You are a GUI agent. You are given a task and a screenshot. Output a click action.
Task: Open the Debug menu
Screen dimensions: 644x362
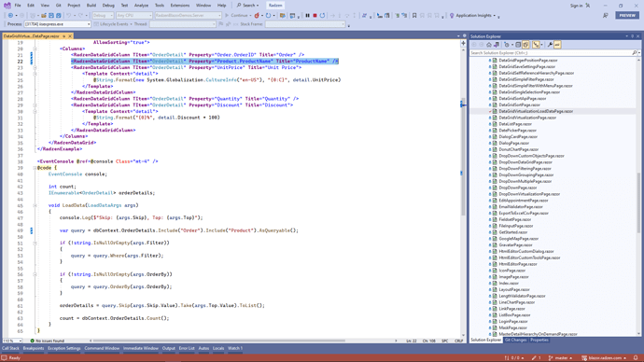point(108,6)
